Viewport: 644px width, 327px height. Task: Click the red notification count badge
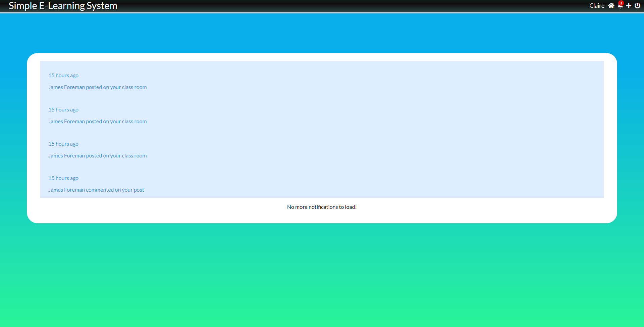tap(621, 3)
